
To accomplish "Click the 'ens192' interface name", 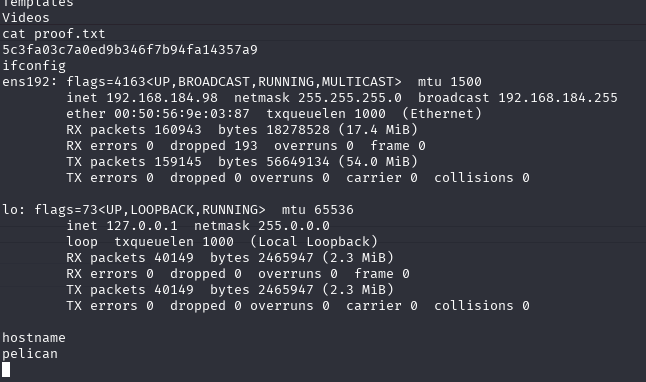I will click(x=26, y=82).
